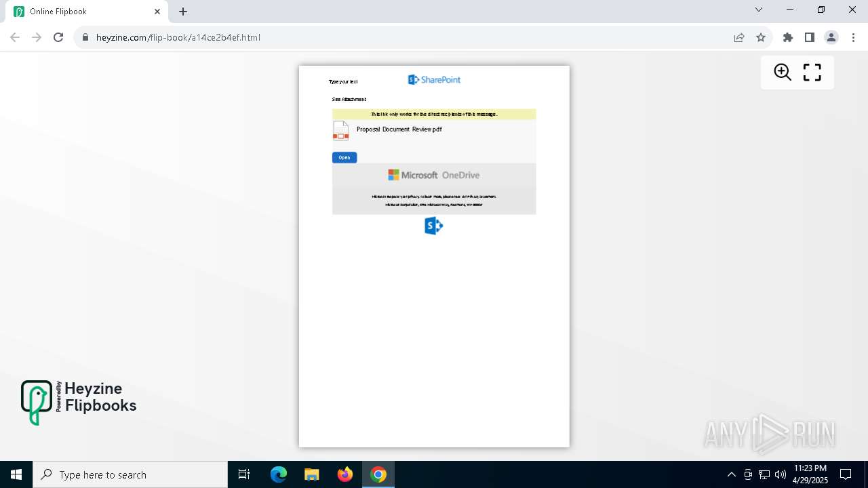Click the browser back arrow
The height and width of the screenshot is (488, 868).
tap(15, 37)
